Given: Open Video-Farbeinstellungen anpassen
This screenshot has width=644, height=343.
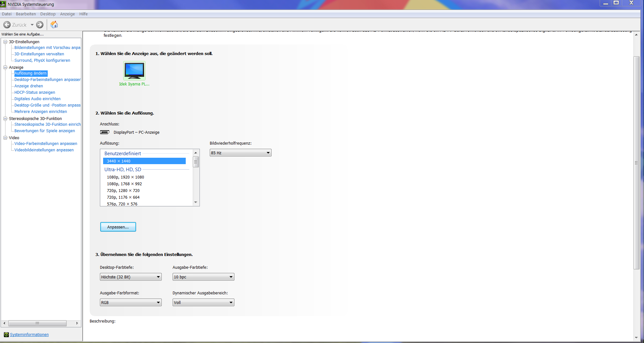Looking at the screenshot, I should [x=46, y=144].
